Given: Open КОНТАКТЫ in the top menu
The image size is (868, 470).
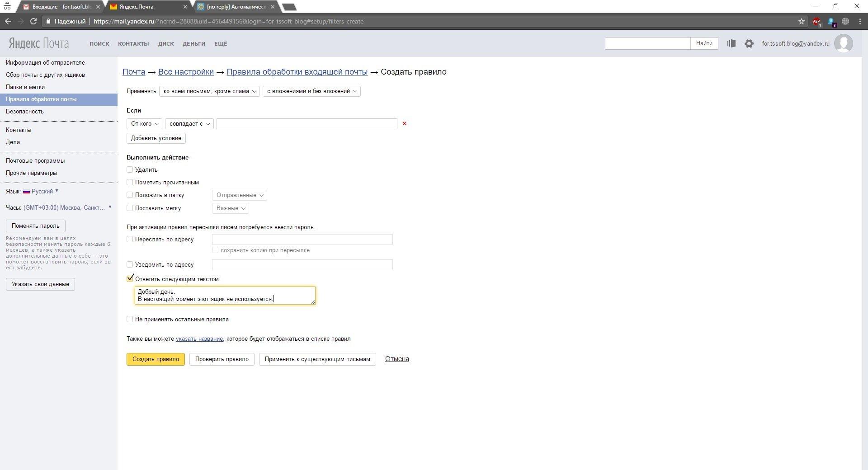Looking at the screenshot, I should tap(133, 44).
